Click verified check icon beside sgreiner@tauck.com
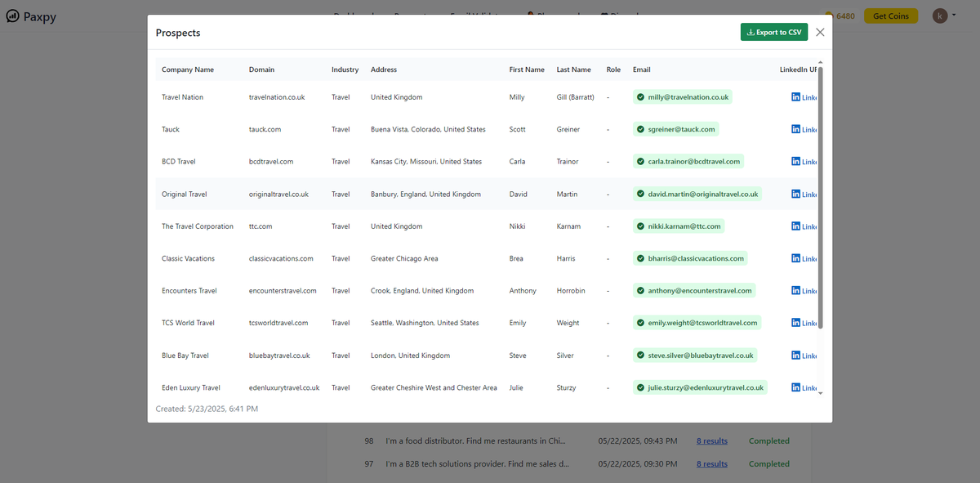Screen dimensions: 980x483 [x=641, y=129]
